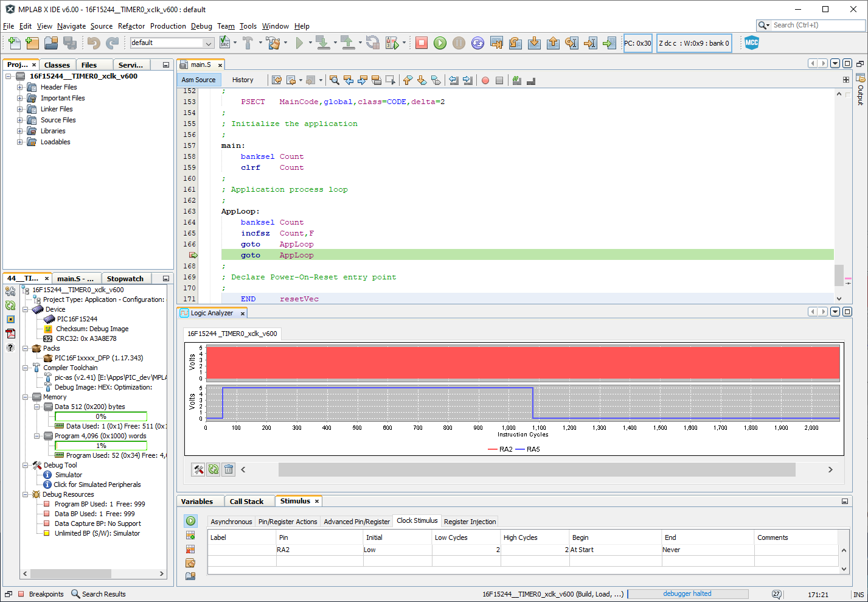Click the Click for Simulated Peripherals link
The width and height of the screenshot is (868, 602).
coord(97,485)
